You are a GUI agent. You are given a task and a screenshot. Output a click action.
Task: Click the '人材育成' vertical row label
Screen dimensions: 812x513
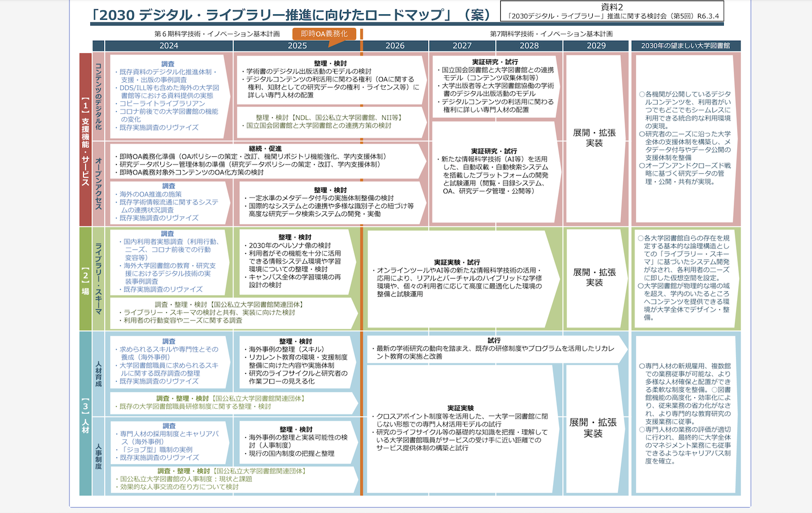click(99, 374)
